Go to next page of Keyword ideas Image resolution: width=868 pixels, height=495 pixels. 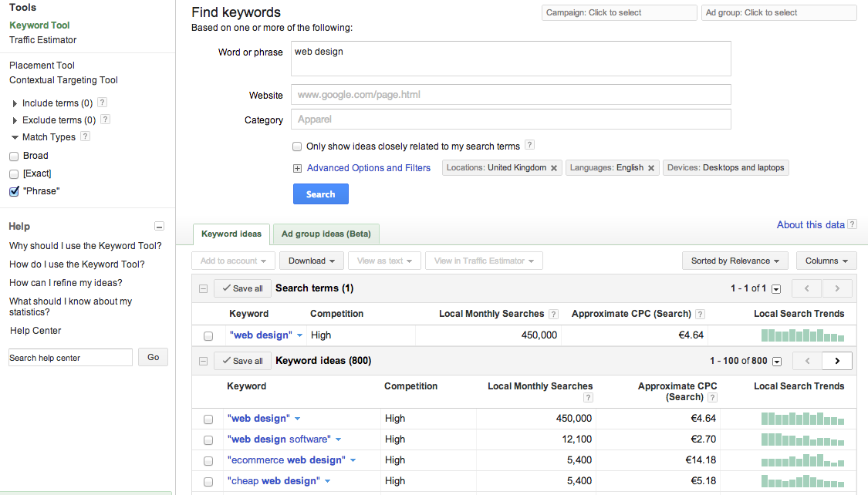pos(837,360)
